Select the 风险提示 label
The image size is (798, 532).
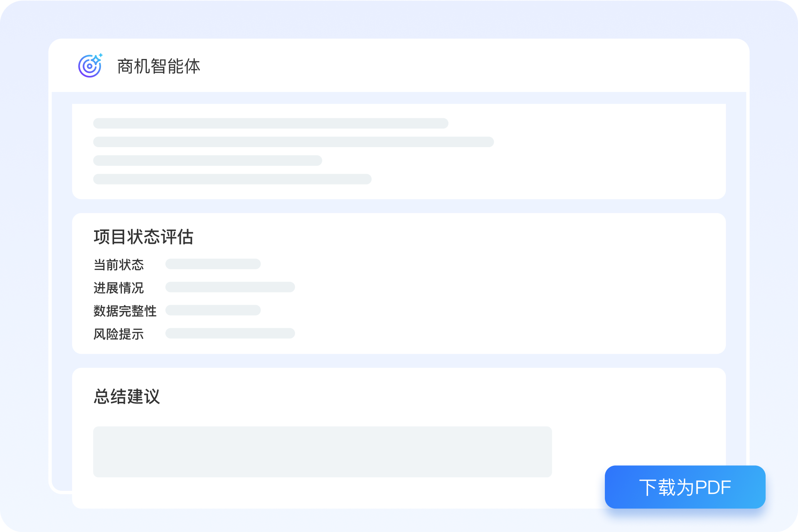click(x=119, y=334)
